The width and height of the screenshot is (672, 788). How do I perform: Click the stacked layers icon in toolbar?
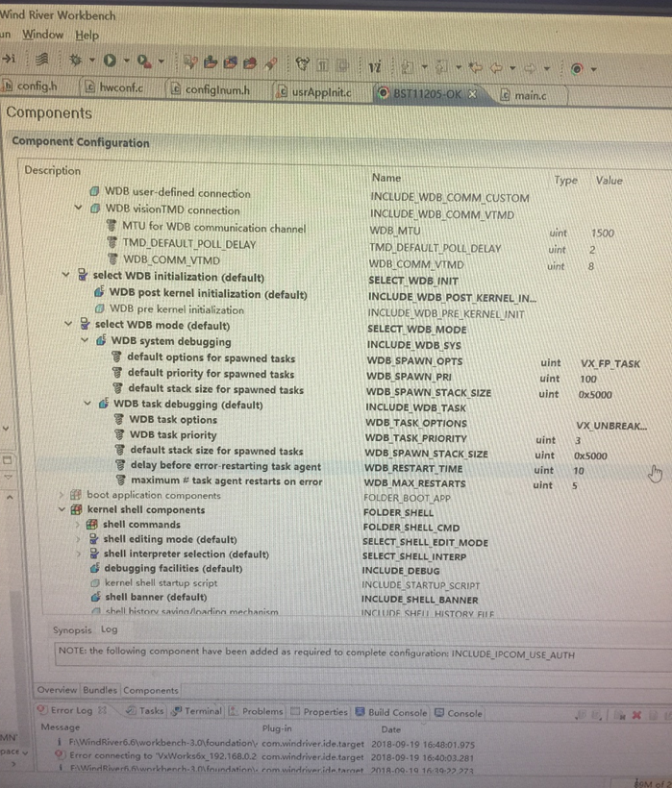tap(42, 60)
